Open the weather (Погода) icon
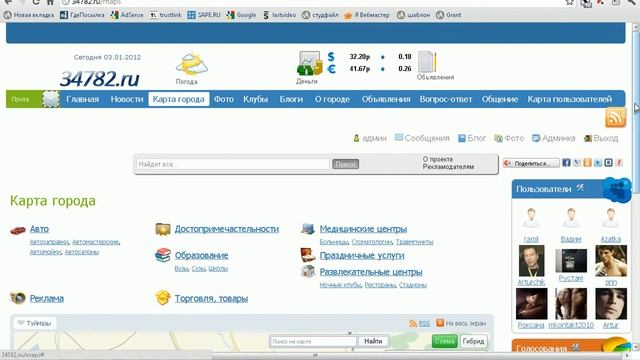Screen dimensions: 640x360 point(191,64)
